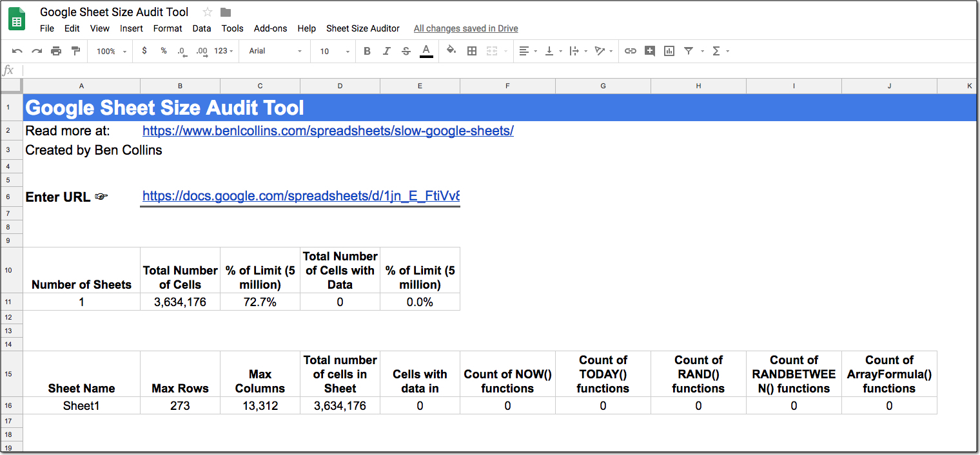The height and width of the screenshot is (455, 980).
Task: Expand the functions sigma dropdown arrow
Action: (x=728, y=52)
